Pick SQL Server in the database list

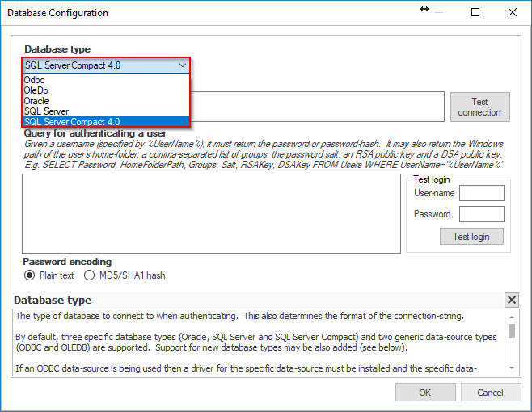[46, 111]
